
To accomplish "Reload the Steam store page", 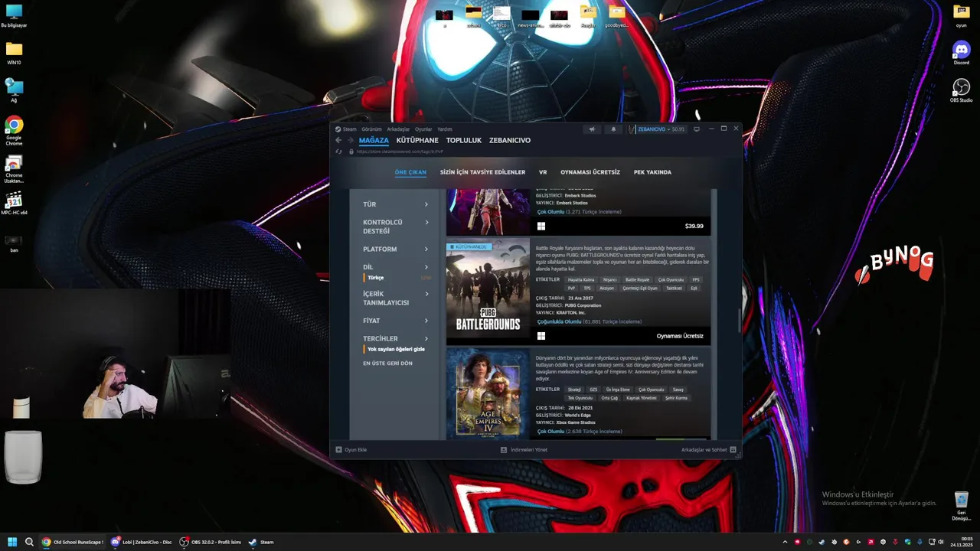I will [x=338, y=152].
